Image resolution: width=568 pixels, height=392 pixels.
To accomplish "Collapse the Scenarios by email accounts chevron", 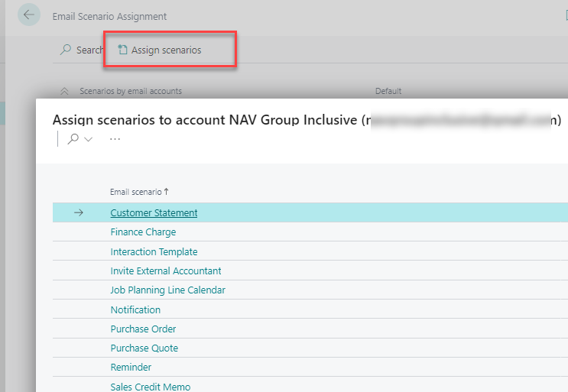I will (64, 91).
